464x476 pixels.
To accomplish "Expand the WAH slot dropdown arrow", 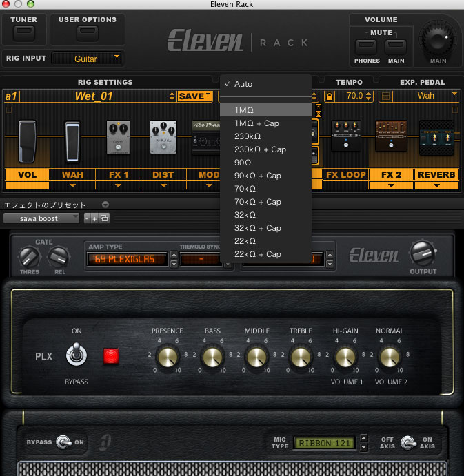I will pos(72,185).
